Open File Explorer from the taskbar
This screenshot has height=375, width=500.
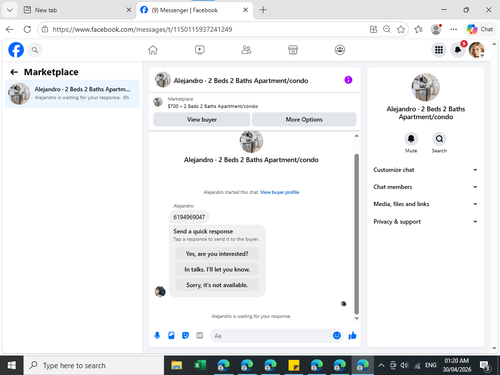(177, 365)
